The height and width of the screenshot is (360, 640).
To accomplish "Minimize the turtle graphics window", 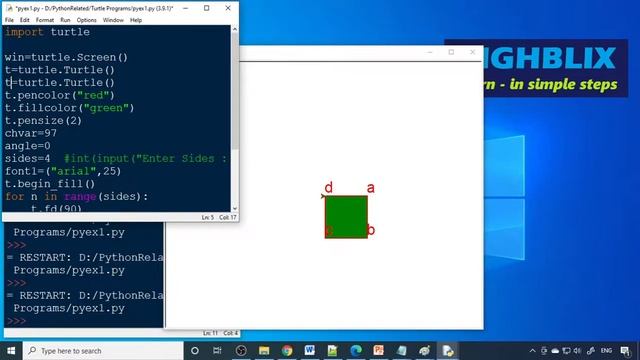I will click(x=429, y=52).
